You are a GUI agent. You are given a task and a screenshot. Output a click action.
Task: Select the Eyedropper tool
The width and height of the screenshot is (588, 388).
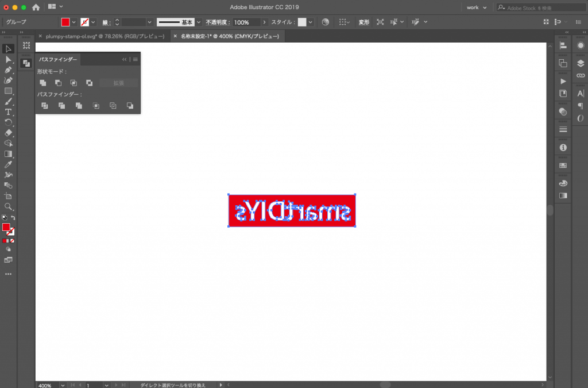coord(8,164)
